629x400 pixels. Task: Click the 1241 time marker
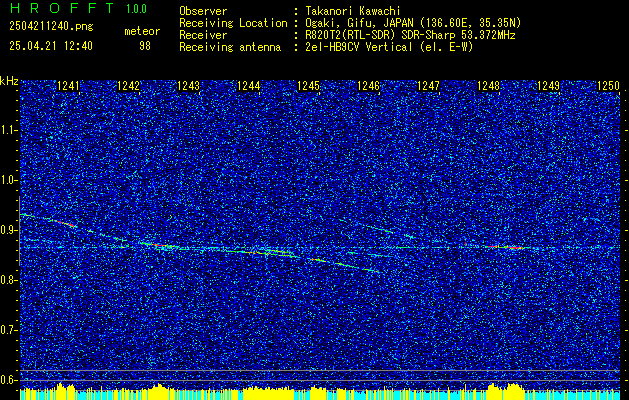coord(68,86)
